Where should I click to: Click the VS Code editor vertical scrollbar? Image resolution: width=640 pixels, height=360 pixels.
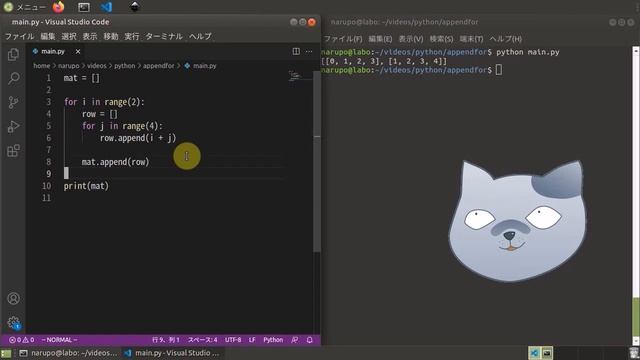point(317,162)
